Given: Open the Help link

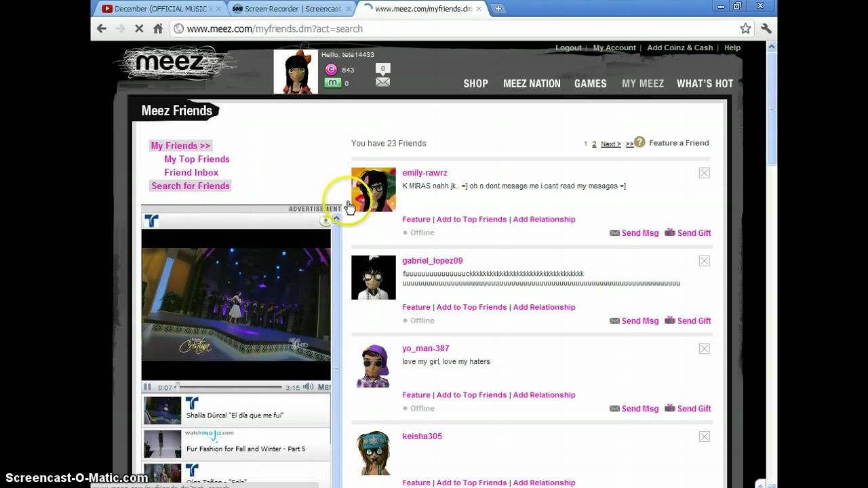Looking at the screenshot, I should point(732,47).
